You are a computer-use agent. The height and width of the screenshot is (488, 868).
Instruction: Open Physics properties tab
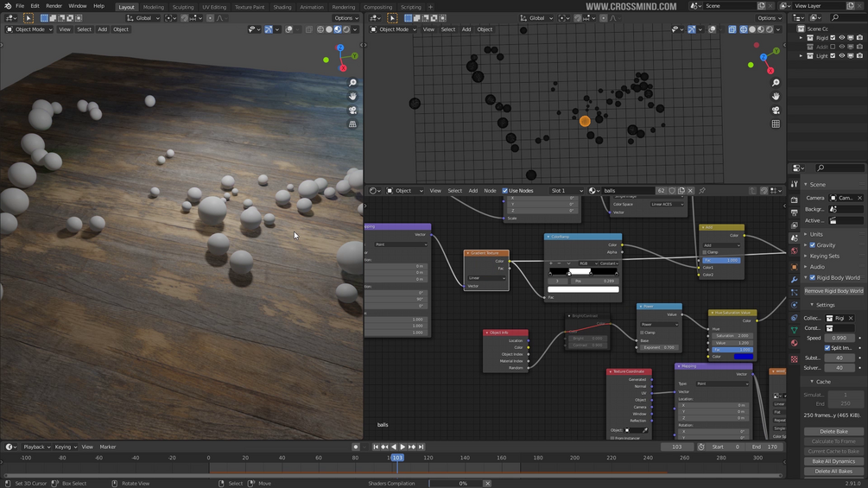point(795,305)
